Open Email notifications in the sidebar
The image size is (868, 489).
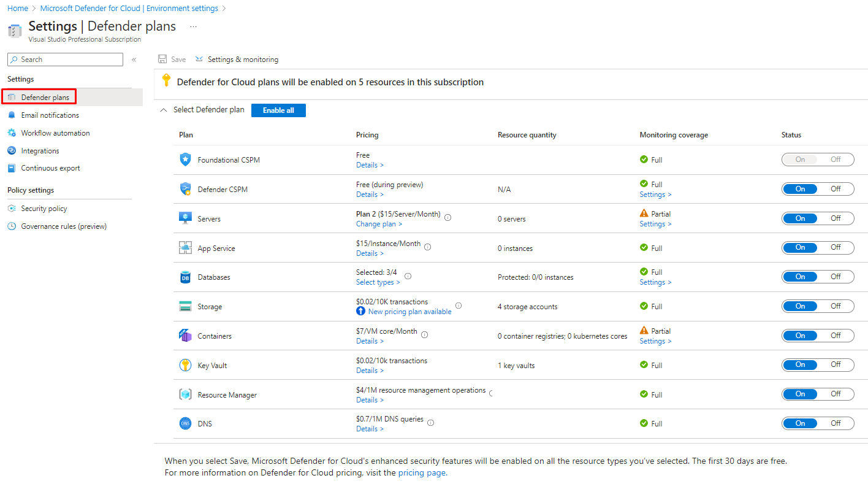click(50, 115)
